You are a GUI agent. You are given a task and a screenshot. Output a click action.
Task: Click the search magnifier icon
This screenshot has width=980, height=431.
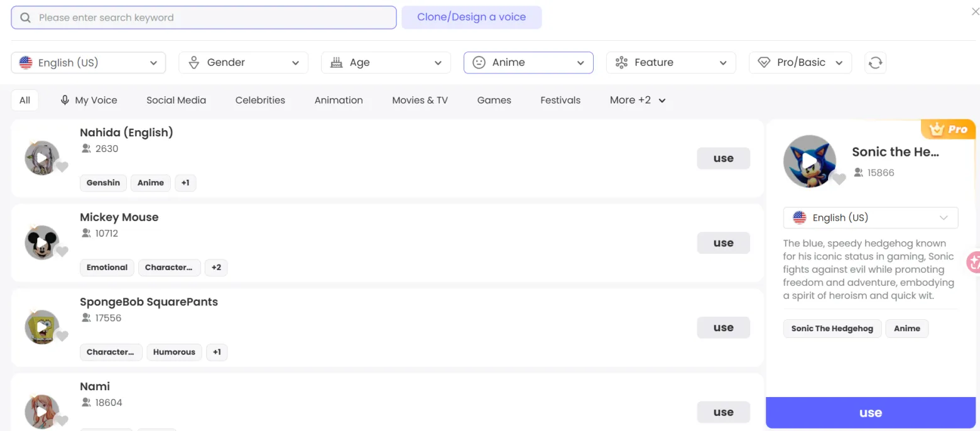click(25, 18)
